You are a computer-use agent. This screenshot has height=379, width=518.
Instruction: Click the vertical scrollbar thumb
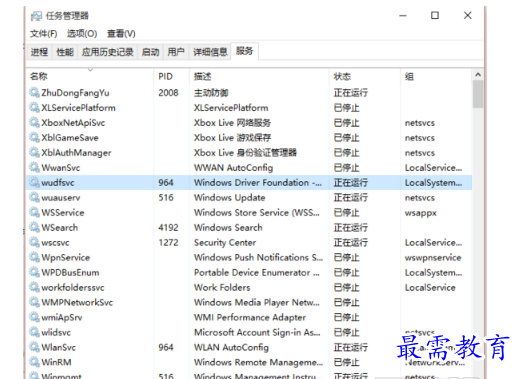pos(478,94)
